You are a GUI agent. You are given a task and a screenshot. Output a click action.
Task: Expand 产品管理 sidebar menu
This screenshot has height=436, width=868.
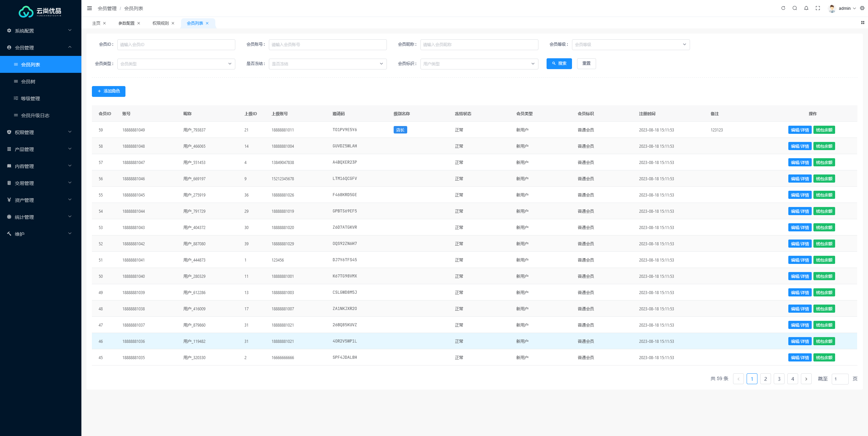click(x=41, y=149)
